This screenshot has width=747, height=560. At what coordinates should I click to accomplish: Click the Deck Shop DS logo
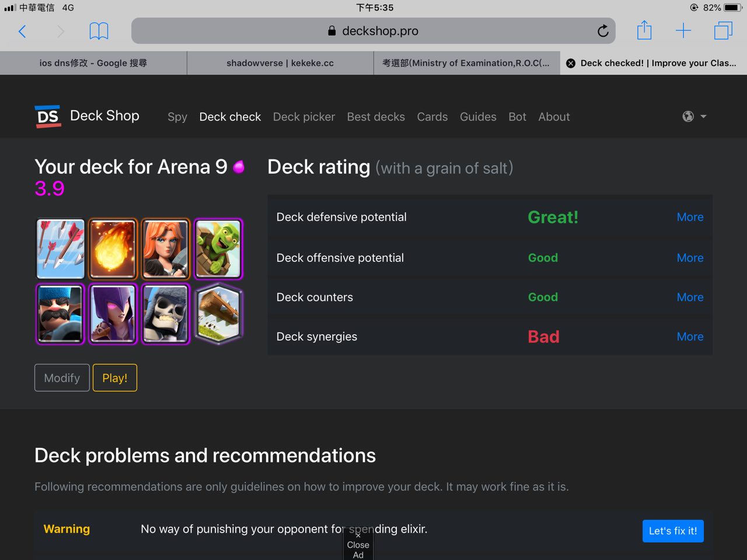(48, 117)
